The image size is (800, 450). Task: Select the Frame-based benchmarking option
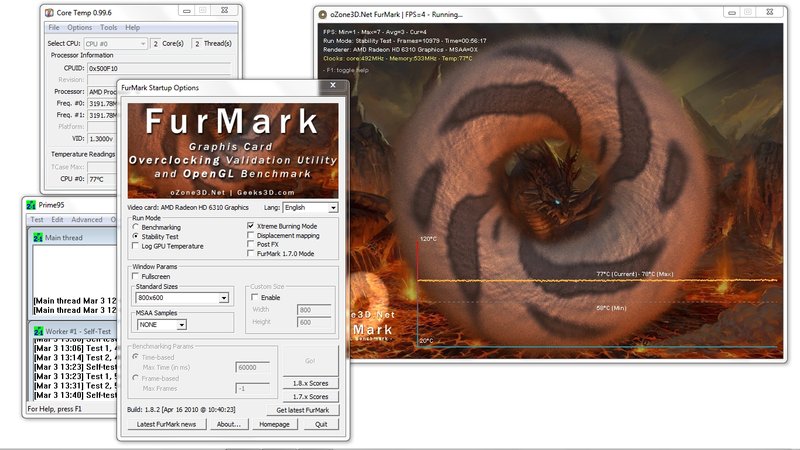[135, 378]
